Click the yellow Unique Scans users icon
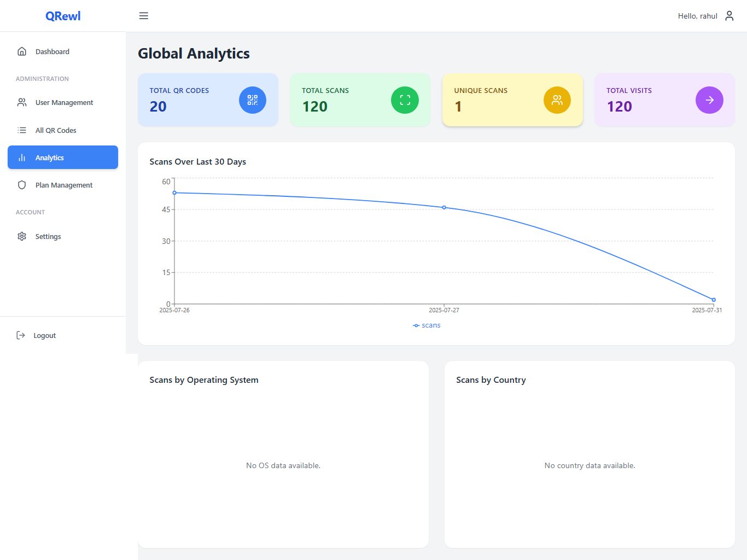Screen dimensions: 747x560 (557, 100)
